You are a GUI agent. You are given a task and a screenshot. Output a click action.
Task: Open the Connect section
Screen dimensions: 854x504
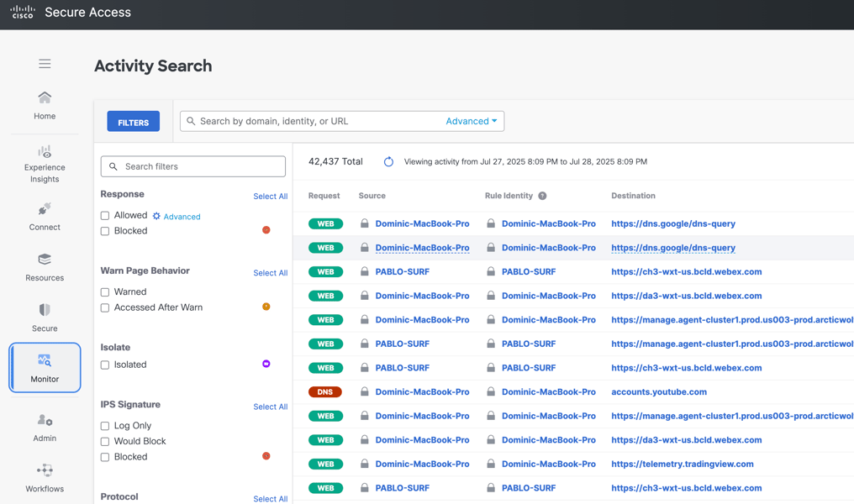tap(45, 217)
